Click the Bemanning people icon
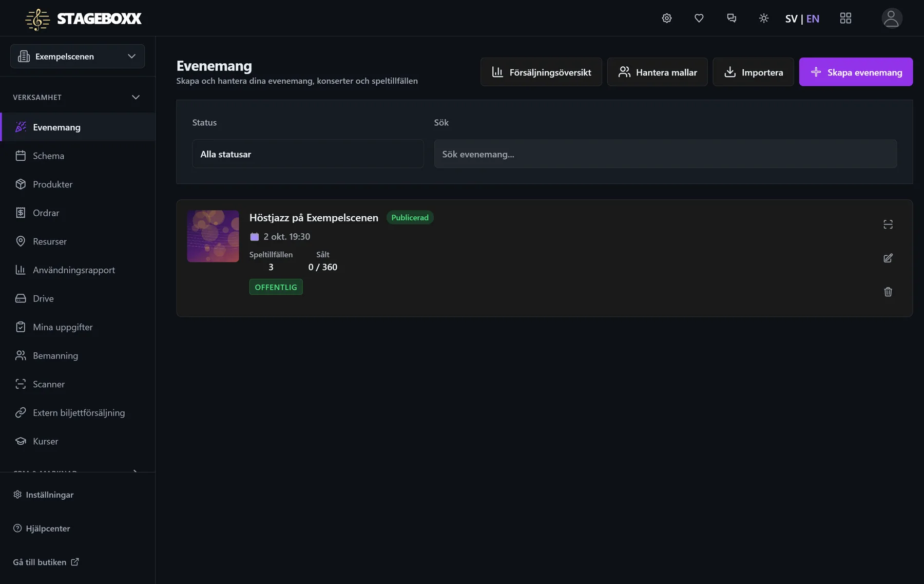924x584 pixels. (x=21, y=355)
